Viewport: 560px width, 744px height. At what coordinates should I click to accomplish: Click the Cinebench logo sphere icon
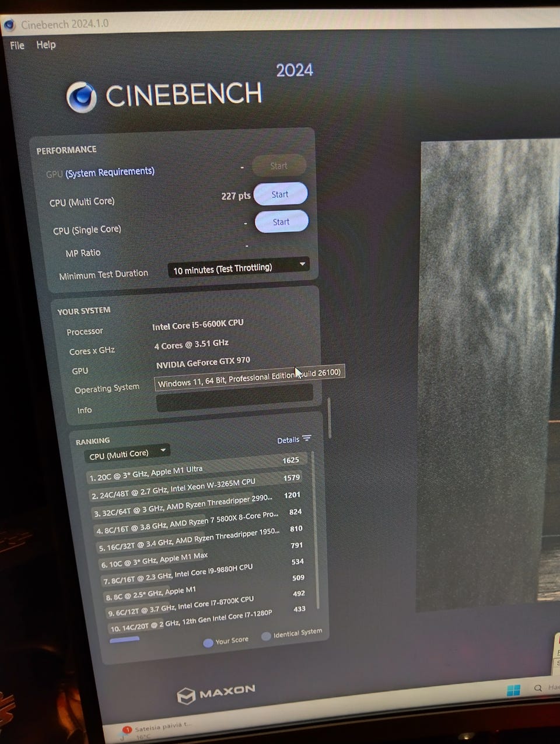pyautogui.click(x=82, y=97)
